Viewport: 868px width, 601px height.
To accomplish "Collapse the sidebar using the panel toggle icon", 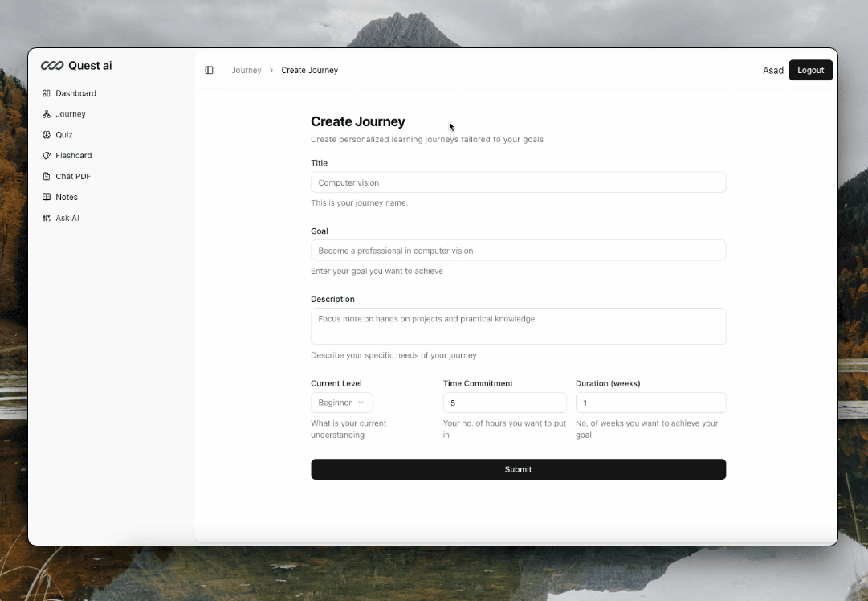I will (x=209, y=70).
